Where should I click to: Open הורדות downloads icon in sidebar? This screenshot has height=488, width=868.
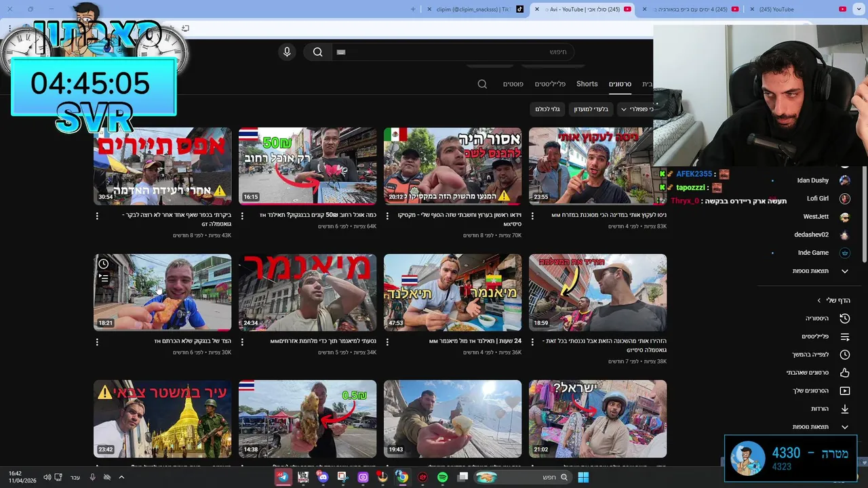click(845, 409)
